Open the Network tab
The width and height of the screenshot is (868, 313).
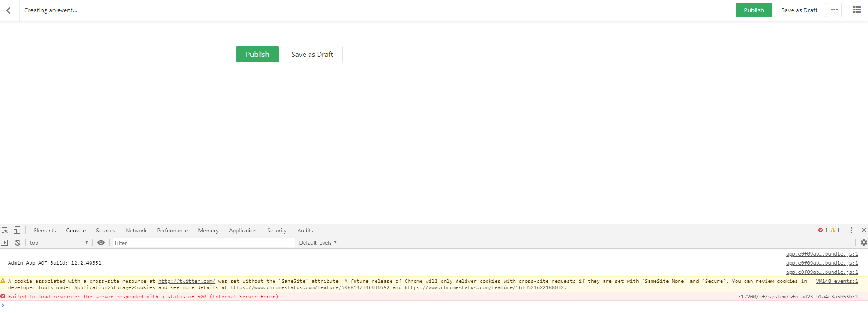pyautogui.click(x=136, y=231)
